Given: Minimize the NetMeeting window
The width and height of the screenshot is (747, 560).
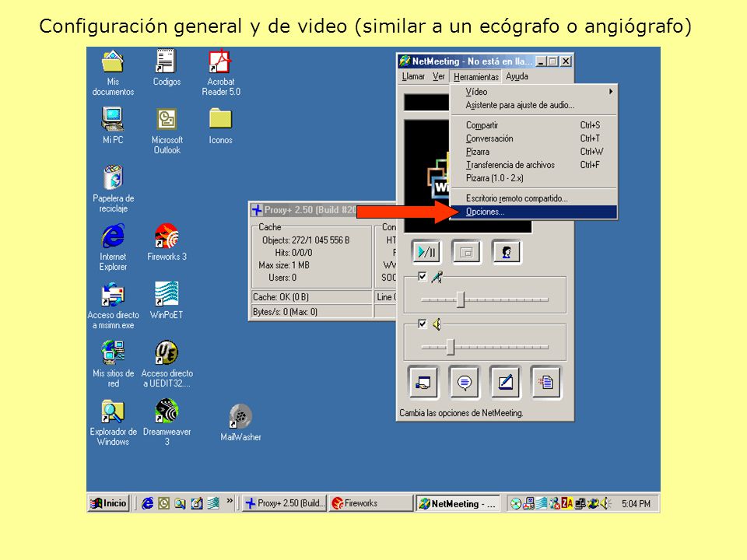Looking at the screenshot, I should 541,61.
